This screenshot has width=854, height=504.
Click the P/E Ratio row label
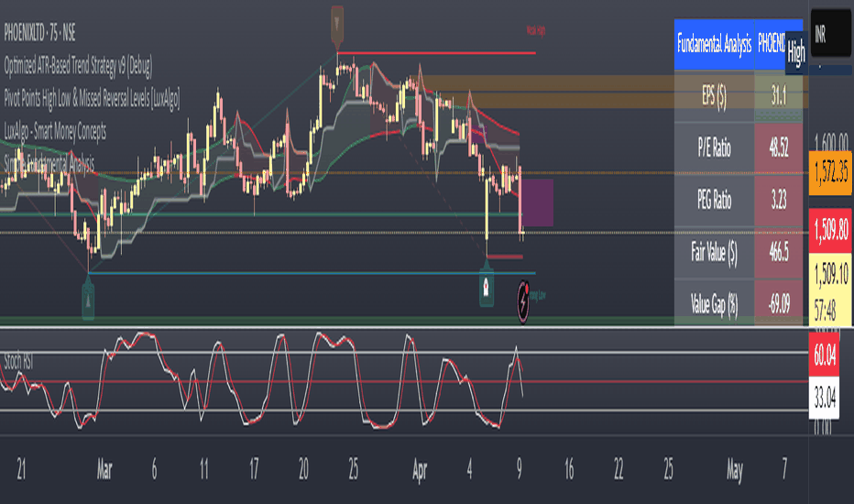click(714, 148)
